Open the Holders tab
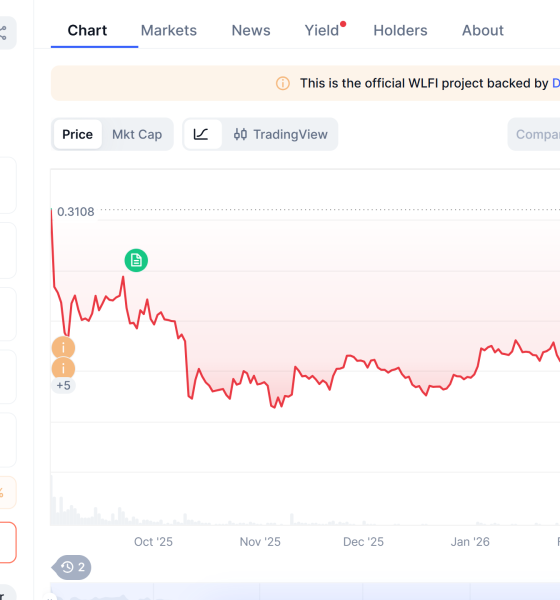This screenshot has width=560, height=600. (x=400, y=31)
